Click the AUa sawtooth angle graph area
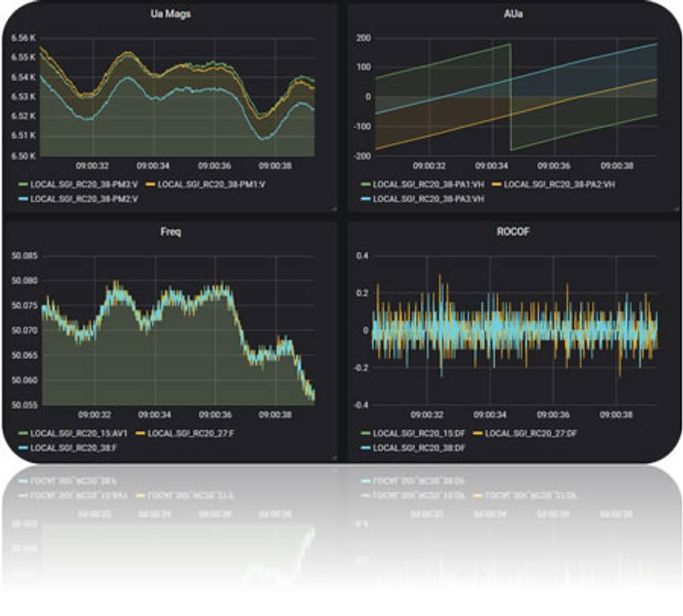This screenshot has width=683, height=616. click(516, 97)
